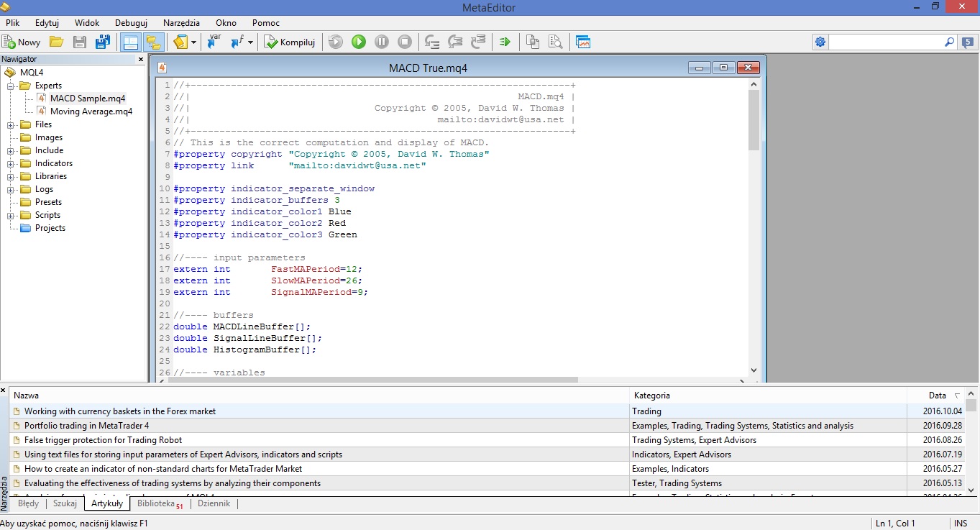Close the bottom Narzędzia toolbox panel
Image resolution: width=980 pixels, height=530 pixels.
(x=4, y=391)
